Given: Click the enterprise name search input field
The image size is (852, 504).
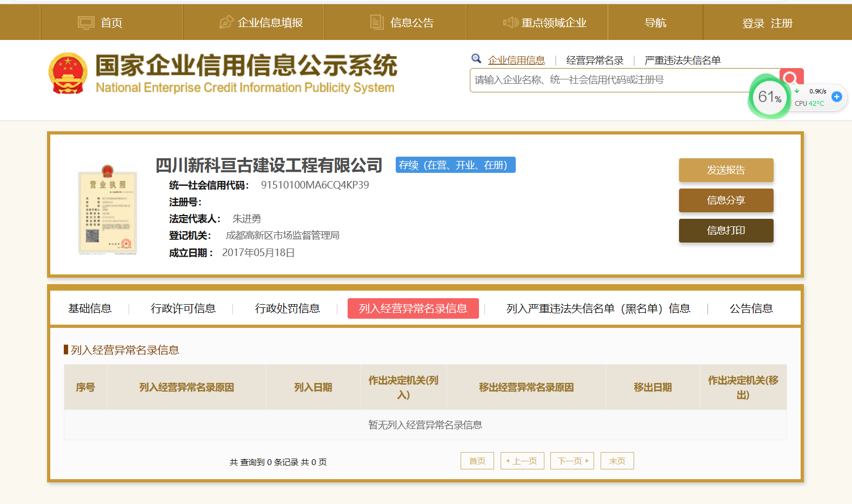Looking at the screenshot, I should (624, 80).
